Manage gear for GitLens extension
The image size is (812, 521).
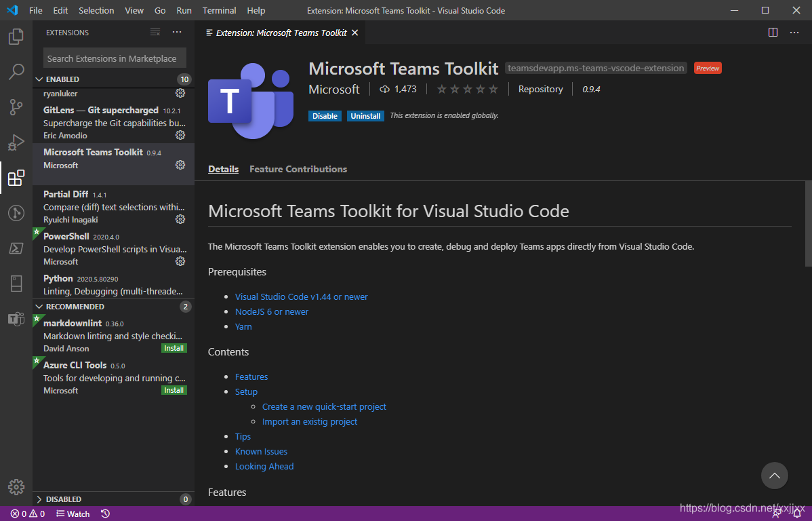pyautogui.click(x=180, y=135)
